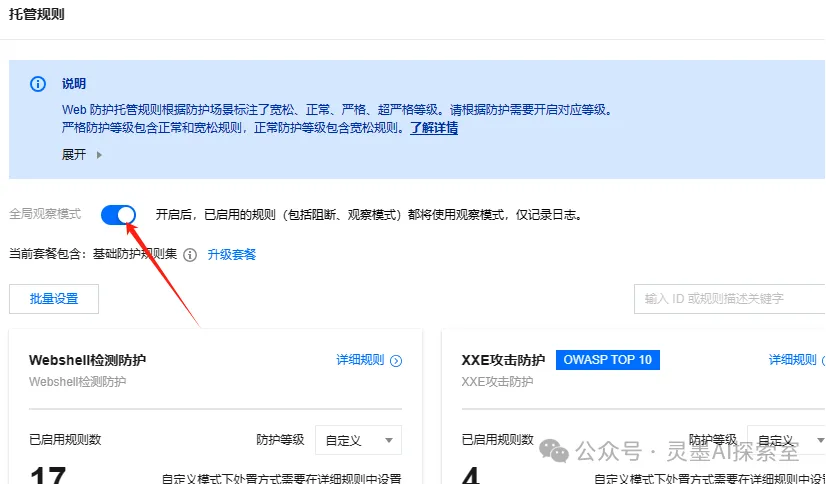Click the 说明 heading in the notice
The image size is (826, 484).
point(74,84)
